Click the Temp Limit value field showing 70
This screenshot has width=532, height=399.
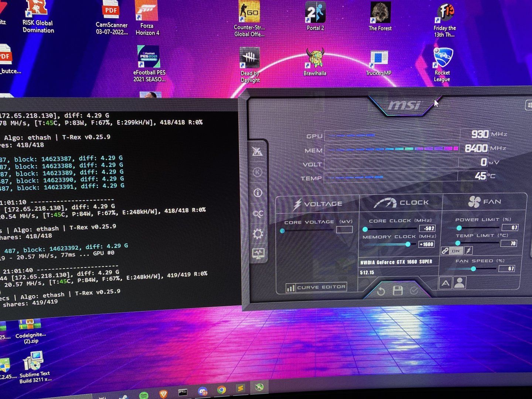point(509,243)
